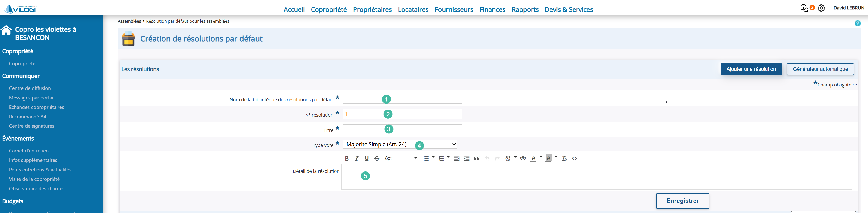Open the Copropriété top menu
Image resolution: width=868 pixels, height=213 pixels.
tap(329, 9)
